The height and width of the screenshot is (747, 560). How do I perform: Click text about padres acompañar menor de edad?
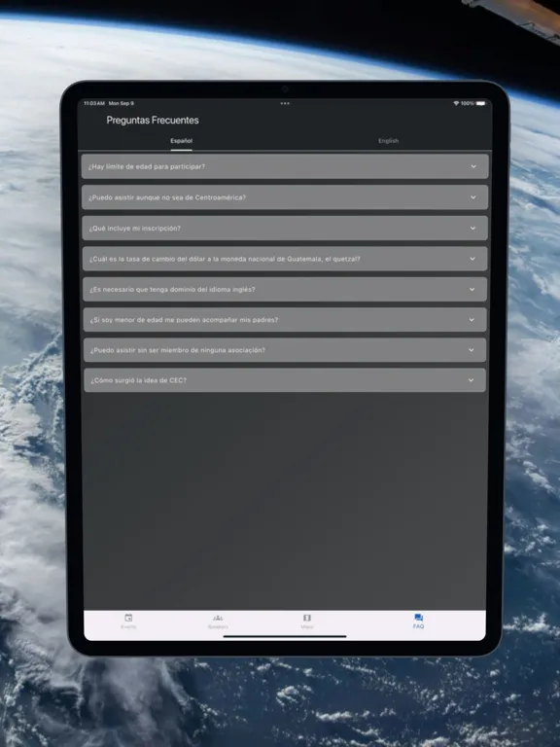point(185,320)
